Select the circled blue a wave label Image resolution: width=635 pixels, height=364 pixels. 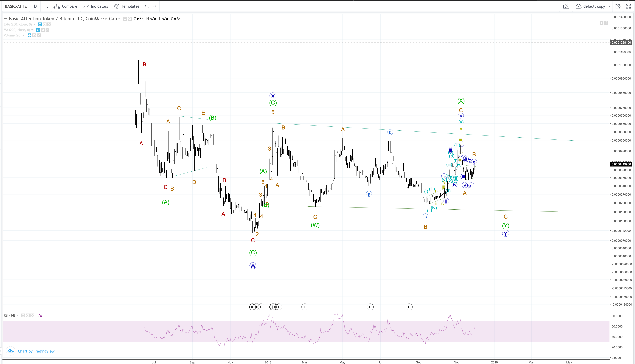click(x=369, y=194)
